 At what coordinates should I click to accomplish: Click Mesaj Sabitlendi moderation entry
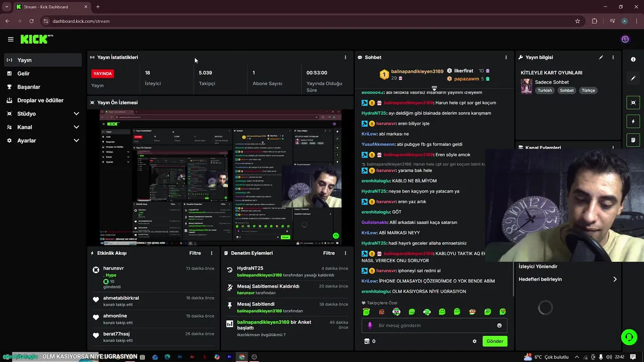[287, 307]
